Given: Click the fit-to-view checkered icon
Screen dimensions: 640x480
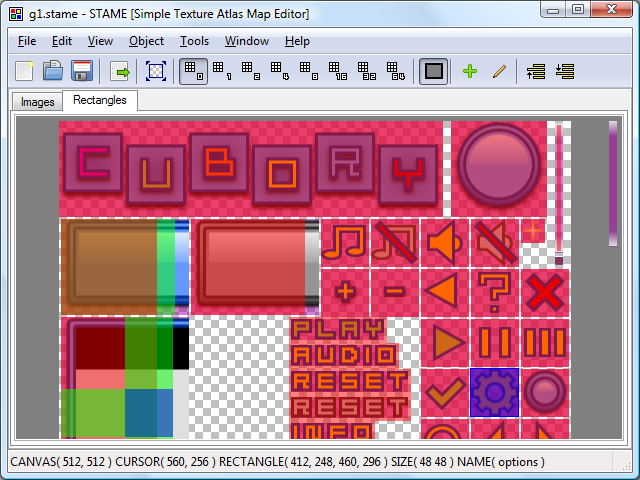Looking at the screenshot, I should tap(156, 71).
